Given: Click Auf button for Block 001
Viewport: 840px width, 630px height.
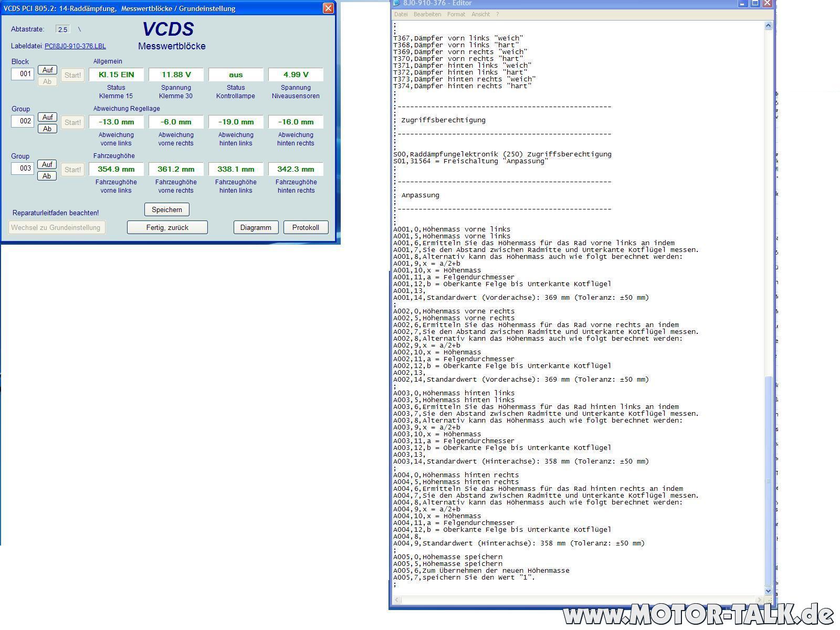Looking at the screenshot, I should (x=47, y=70).
